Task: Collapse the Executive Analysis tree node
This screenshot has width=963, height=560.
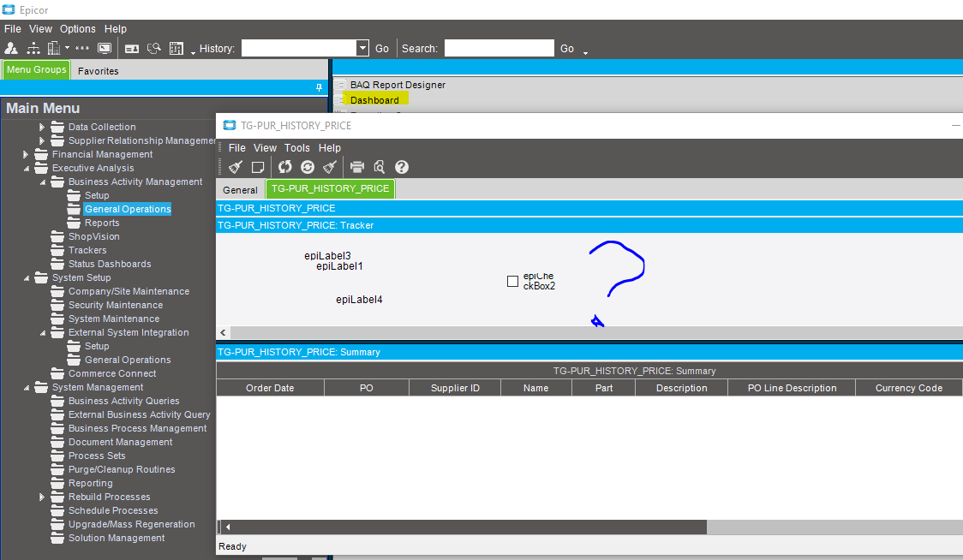Action: pos(26,168)
